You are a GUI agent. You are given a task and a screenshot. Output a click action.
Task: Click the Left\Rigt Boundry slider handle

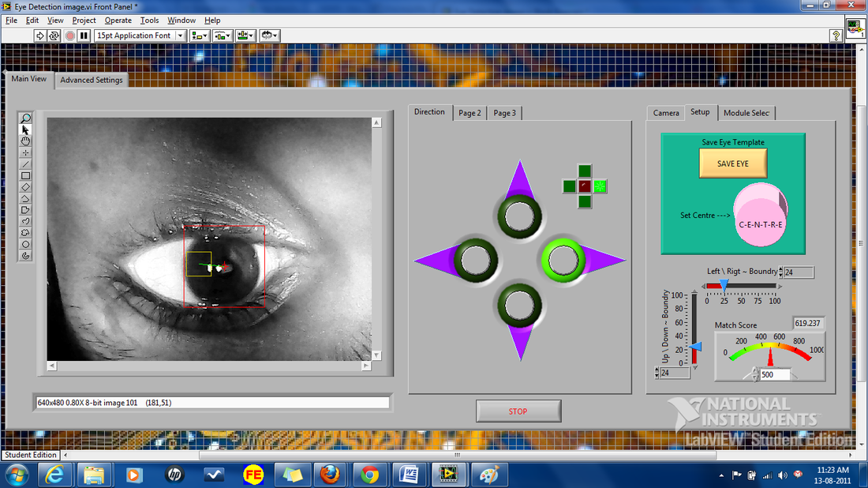(724, 285)
